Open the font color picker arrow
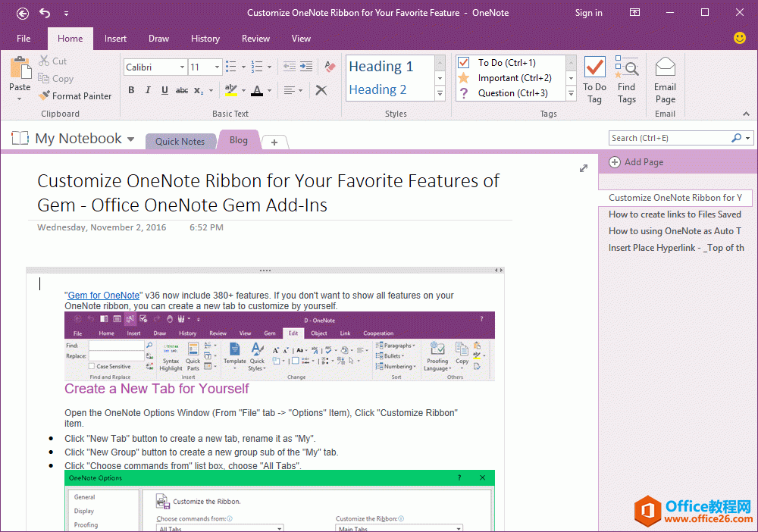This screenshot has width=758, height=532. coord(269,90)
